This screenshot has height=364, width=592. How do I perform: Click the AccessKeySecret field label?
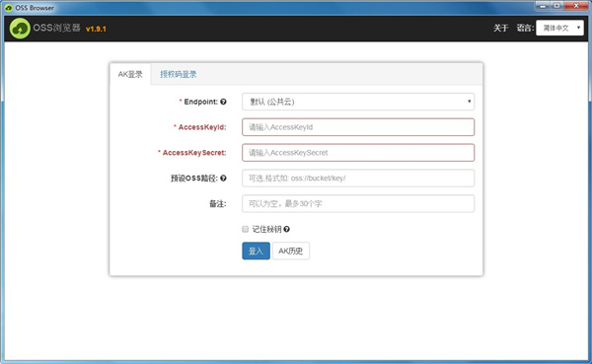pos(191,153)
